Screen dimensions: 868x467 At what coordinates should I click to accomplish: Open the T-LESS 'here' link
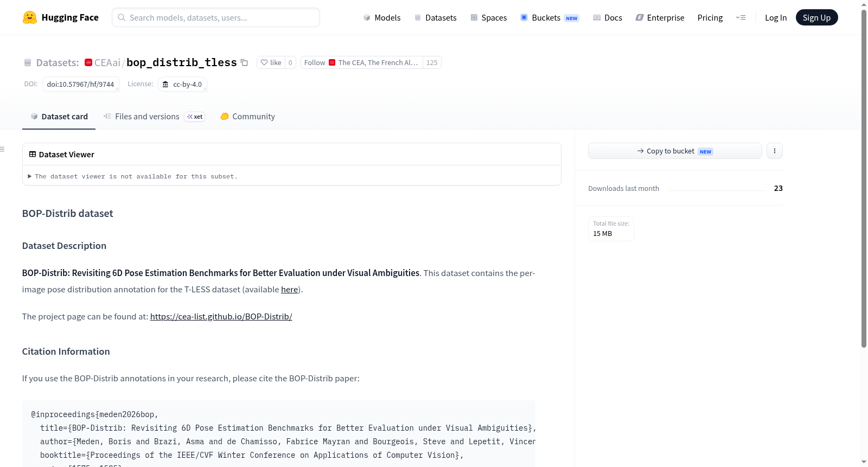(289, 290)
